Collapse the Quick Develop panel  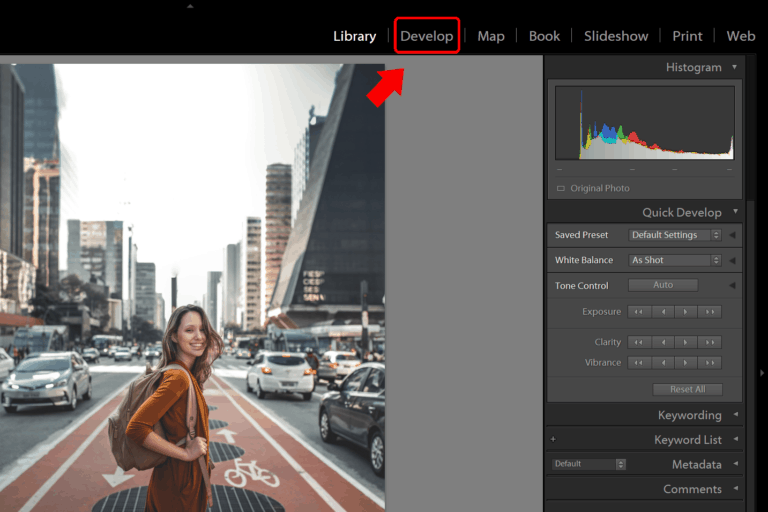coord(735,212)
